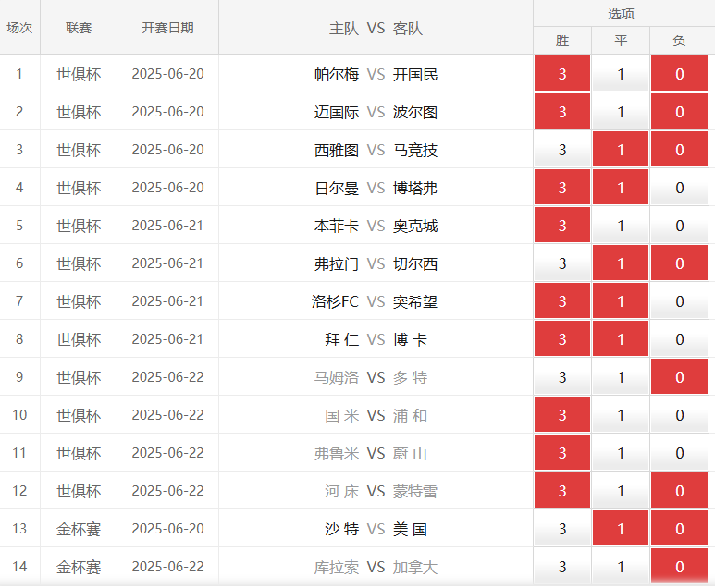This screenshot has width=715, height=588.
Task: Choose draw 1 for 拜仁 VS 博卡
Action: (621, 338)
